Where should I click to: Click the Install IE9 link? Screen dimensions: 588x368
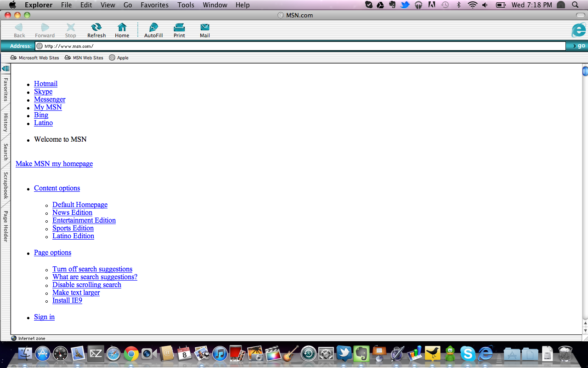[x=67, y=300]
